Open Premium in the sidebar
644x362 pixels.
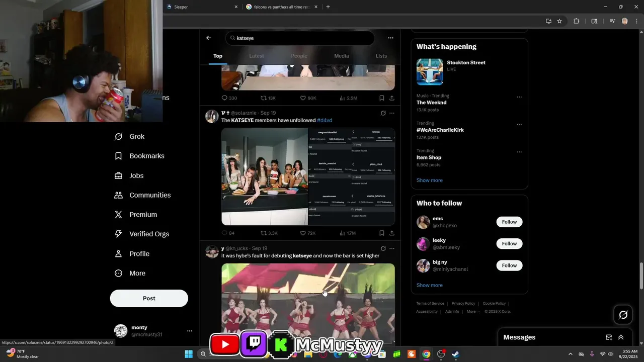pyautogui.click(x=136, y=215)
